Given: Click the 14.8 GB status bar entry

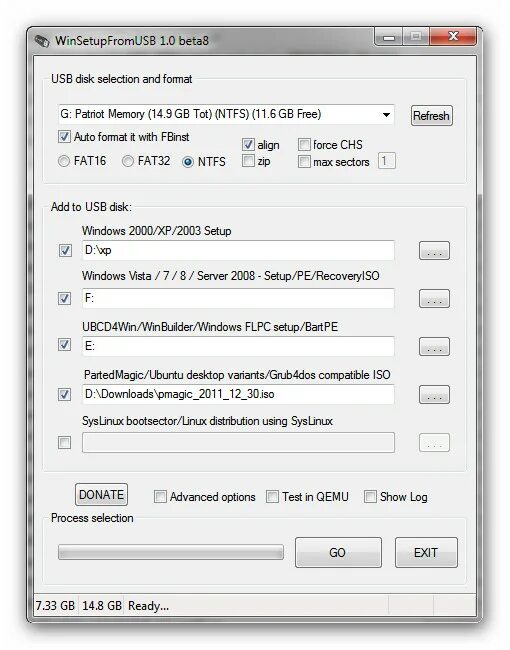Looking at the screenshot, I should (102, 606).
